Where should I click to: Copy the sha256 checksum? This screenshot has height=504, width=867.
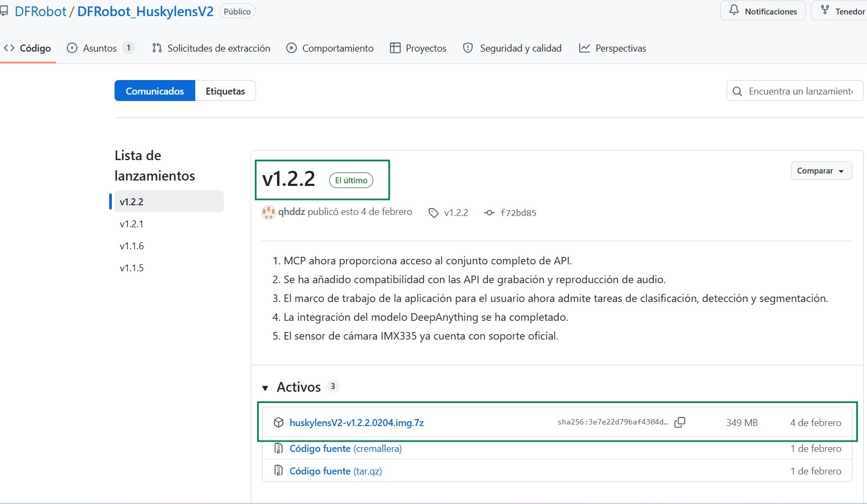[680, 422]
